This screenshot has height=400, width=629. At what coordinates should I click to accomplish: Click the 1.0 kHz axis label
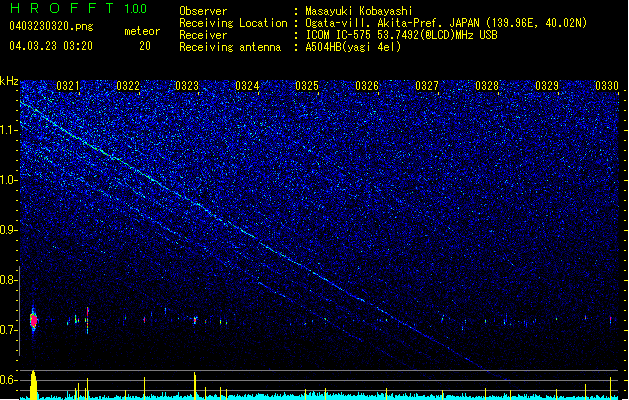pos(9,180)
